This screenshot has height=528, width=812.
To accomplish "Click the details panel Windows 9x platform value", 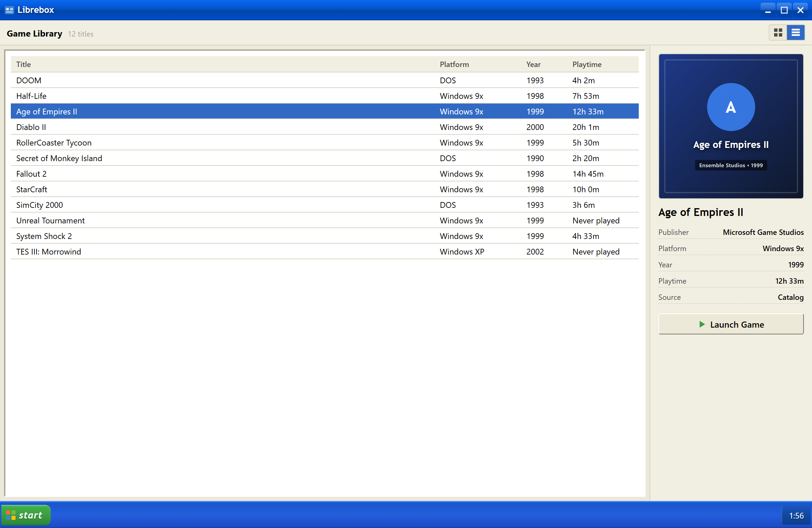I will [x=783, y=248].
